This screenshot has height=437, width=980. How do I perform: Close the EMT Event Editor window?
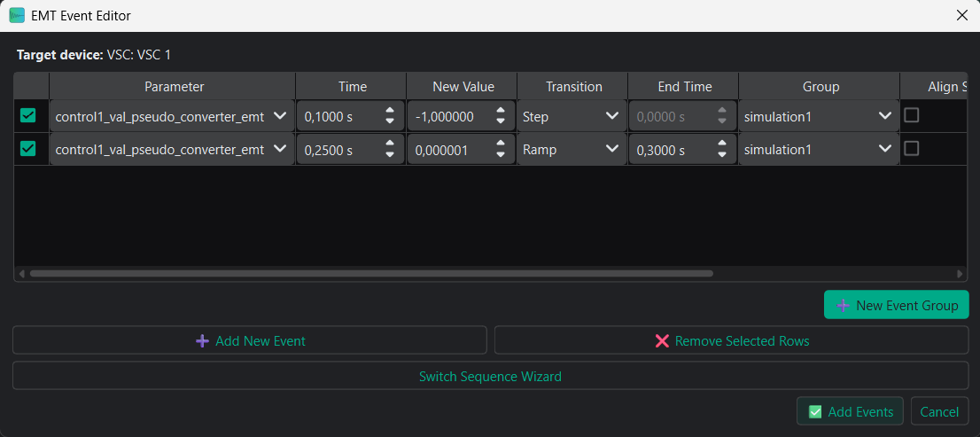pyautogui.click(x=962, y=16)
